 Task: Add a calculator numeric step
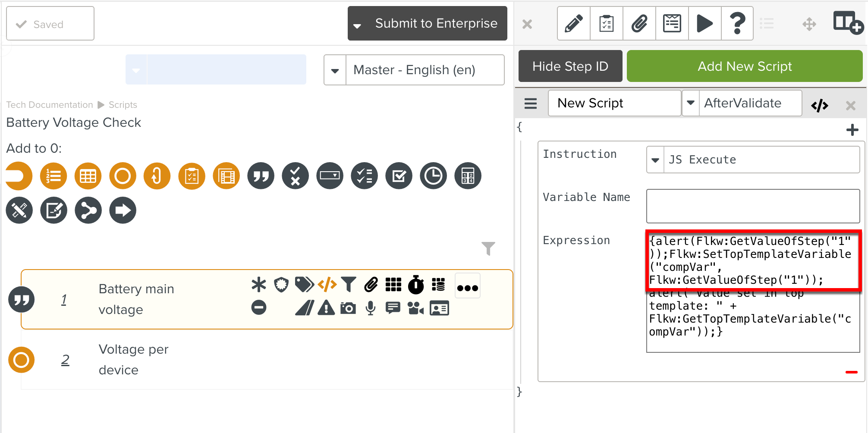point(468,176)
